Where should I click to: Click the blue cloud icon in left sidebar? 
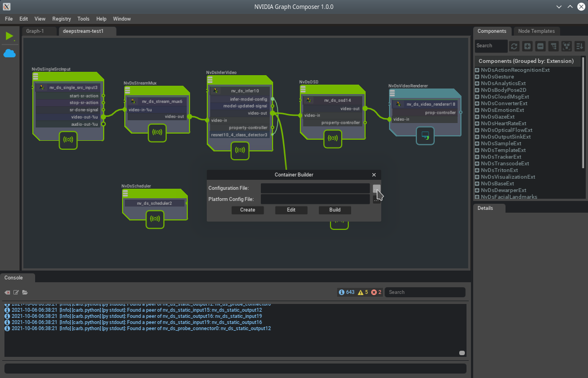tap(9, 53)
